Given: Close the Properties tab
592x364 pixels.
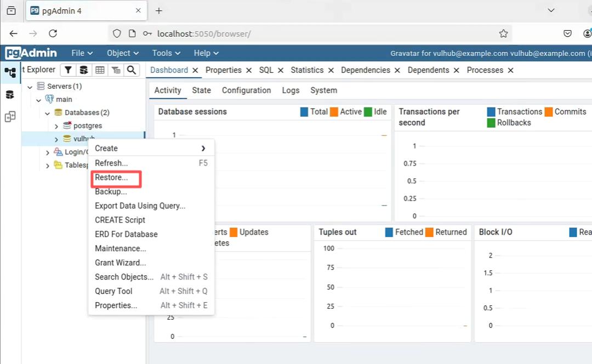Looking at the screenshot, I should coord(249,70).
